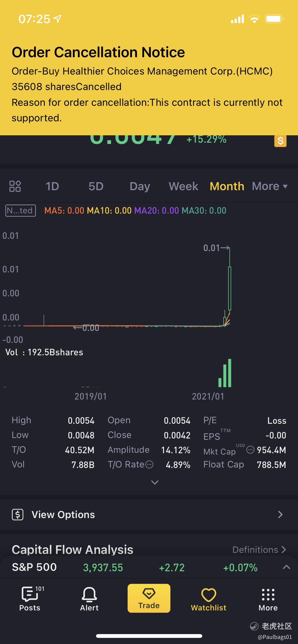Tap the orange dollar sign badge
Screen dimensions: 298x644
click(280, 141)
